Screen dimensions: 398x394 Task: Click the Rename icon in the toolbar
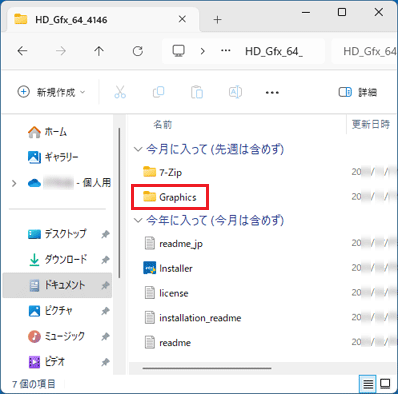pos(235,92)
